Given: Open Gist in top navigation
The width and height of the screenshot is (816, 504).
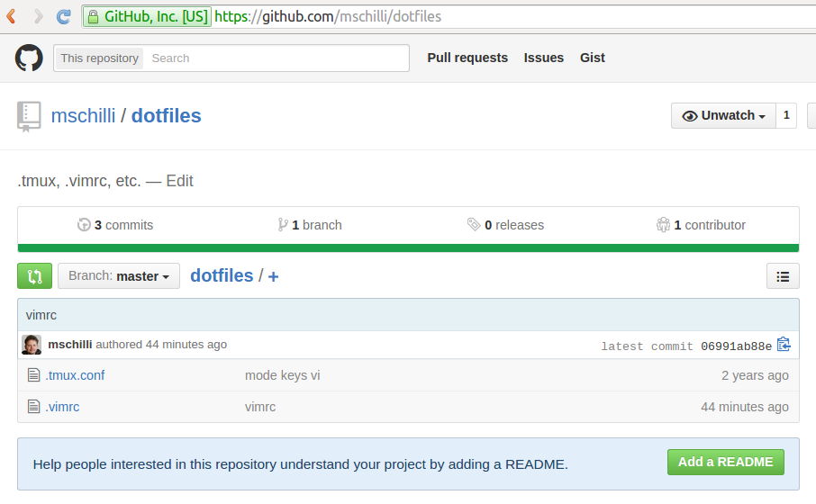Looking at the screenshot, I should (593, 58).
